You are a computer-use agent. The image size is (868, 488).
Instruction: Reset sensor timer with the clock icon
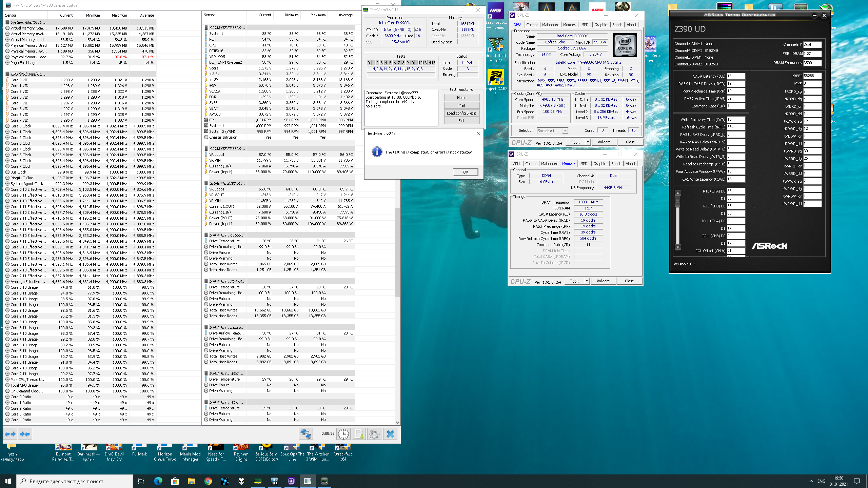343,434
